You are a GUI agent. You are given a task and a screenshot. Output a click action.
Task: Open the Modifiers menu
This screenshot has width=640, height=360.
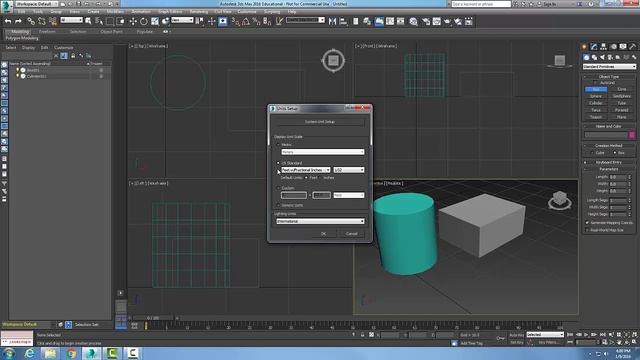[115, 12]
